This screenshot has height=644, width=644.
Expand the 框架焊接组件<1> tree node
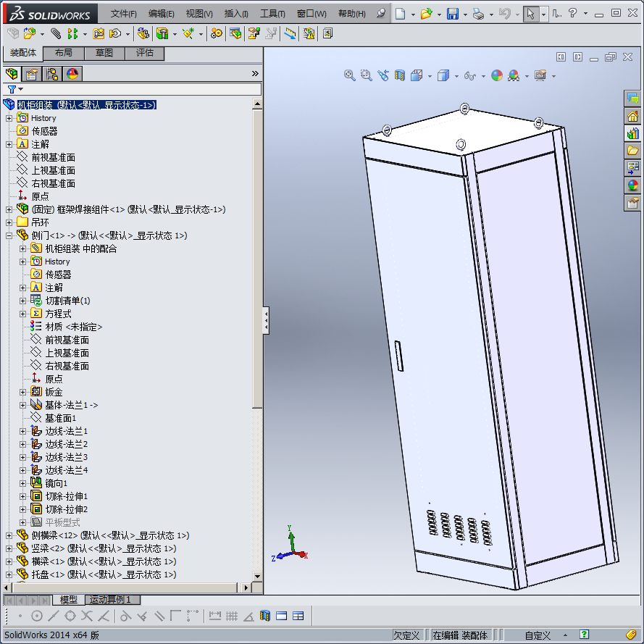(9, 209)
